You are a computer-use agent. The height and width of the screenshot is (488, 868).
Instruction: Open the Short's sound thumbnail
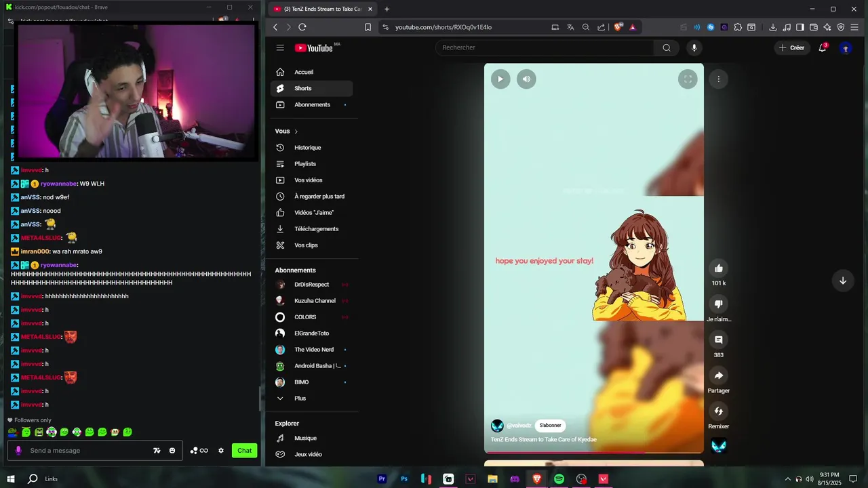pos(719,446)
